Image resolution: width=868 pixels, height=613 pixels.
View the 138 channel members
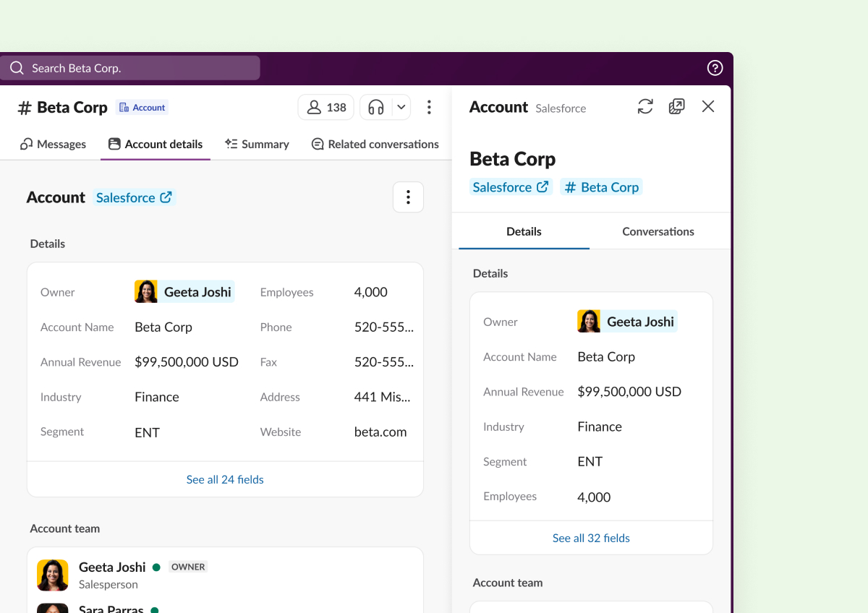pyautogui.click(x=326, y=108)
